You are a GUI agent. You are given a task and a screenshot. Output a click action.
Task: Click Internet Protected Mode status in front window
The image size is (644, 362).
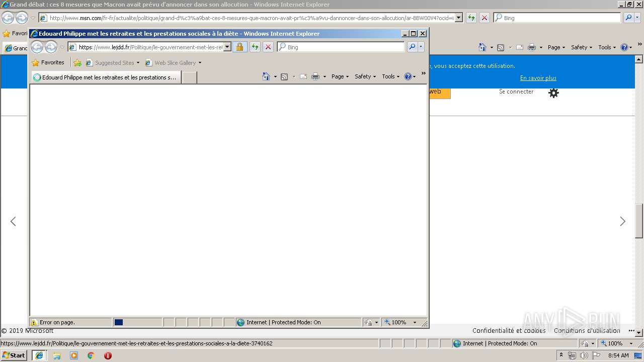pyautogui.click(x=298, y=322)
